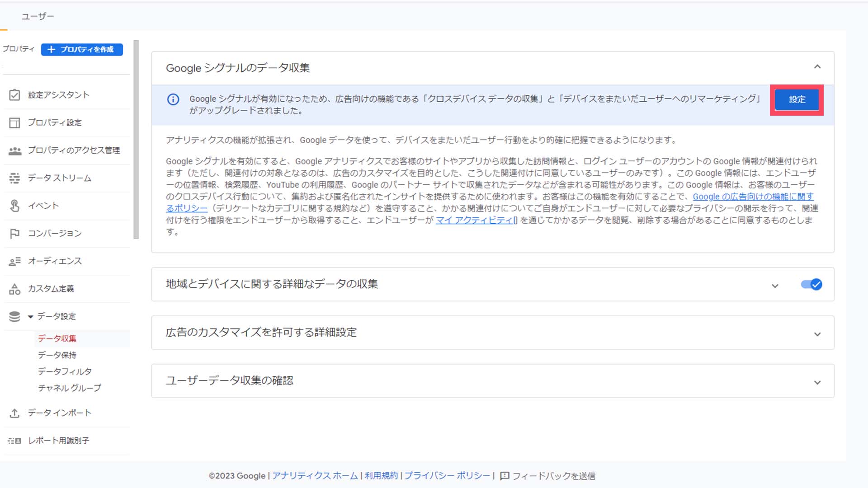This screenshot has width=868, height=488.
Task: Click the Google シグナルのデータ収集 heading
Action: 238,68
